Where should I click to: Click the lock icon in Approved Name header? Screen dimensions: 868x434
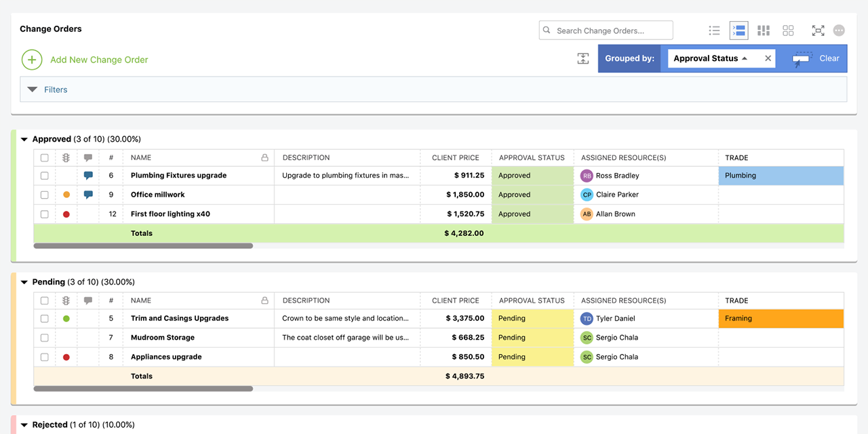(x=265, y=158)
